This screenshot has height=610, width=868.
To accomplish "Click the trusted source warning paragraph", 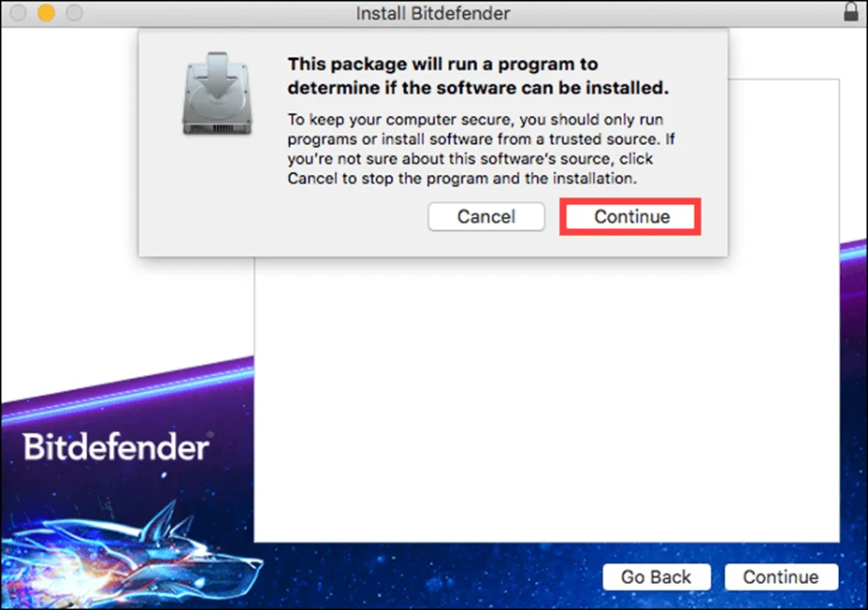I will pos(481,149).
